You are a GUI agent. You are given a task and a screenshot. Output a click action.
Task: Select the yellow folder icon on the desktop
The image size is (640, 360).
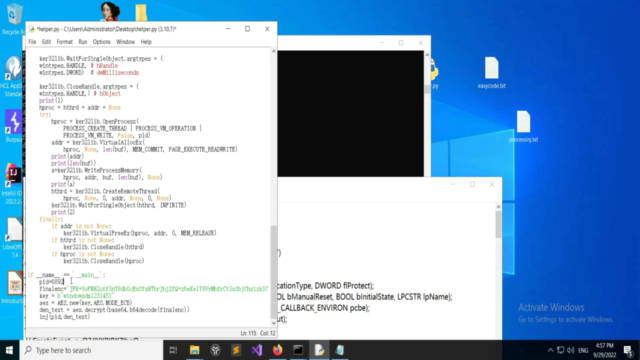pos(141,12)
